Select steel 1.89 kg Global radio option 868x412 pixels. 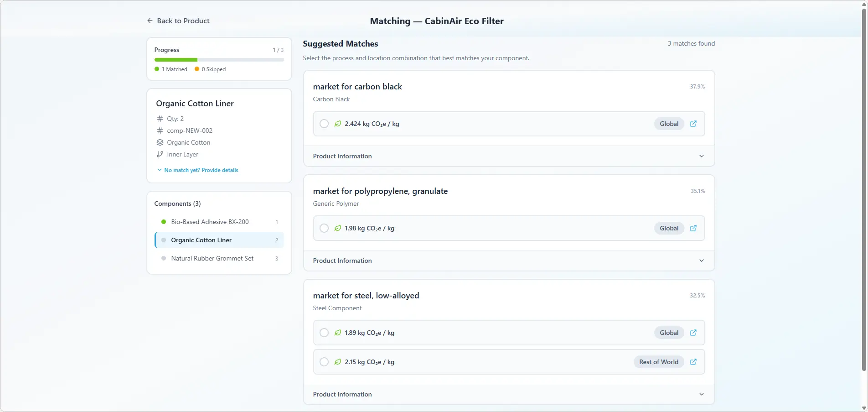(x=324, y=333)
